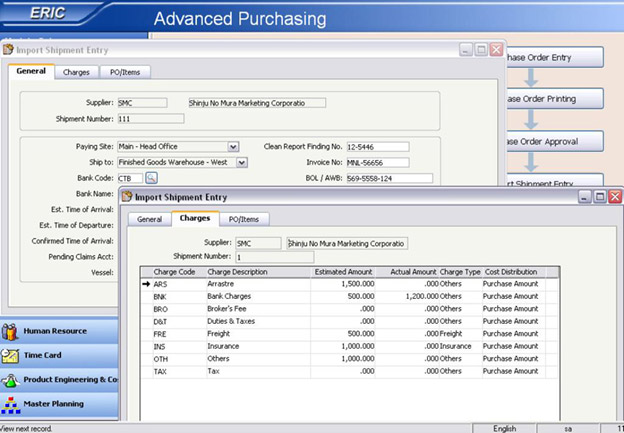Click the Purchase Order Approval button
624x433 pixels.
click(554, 142)
